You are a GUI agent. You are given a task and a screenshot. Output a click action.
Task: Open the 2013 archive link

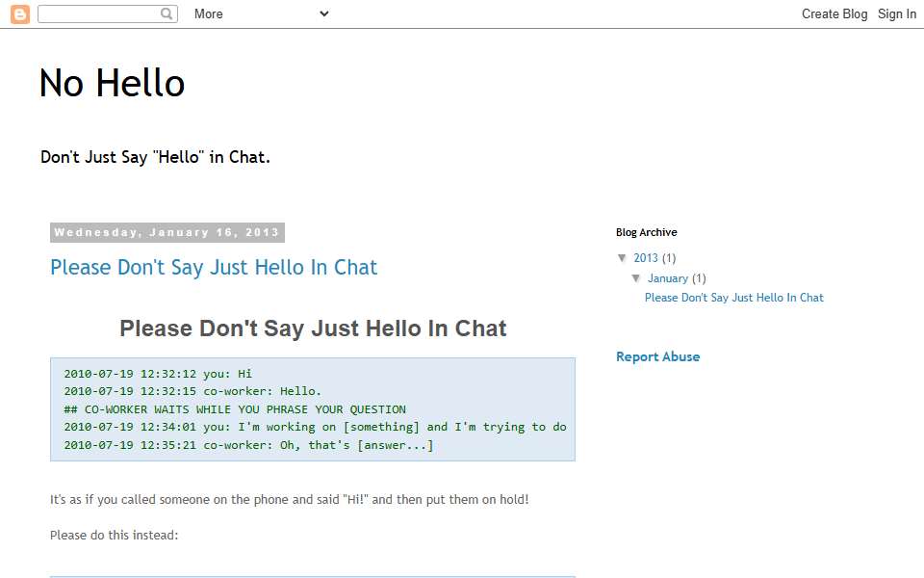point(645,258)
